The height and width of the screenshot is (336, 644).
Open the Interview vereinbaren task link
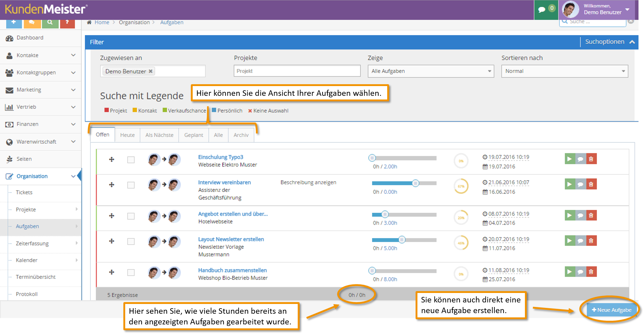224,182
